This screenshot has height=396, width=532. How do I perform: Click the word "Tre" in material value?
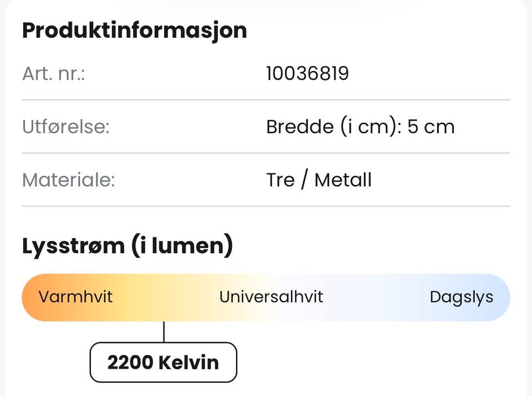click(280, 180)
